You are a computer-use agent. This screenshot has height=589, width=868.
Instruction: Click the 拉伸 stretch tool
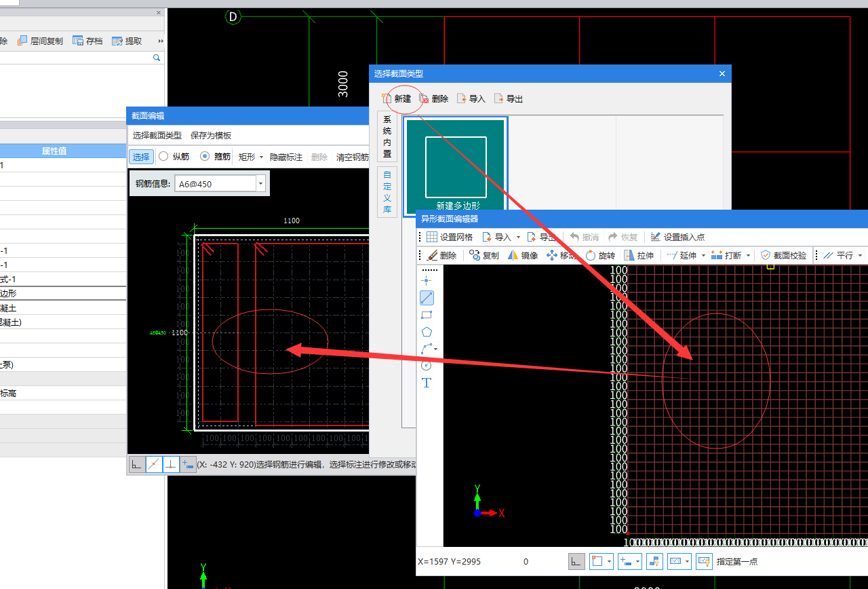tap(638, 255)
